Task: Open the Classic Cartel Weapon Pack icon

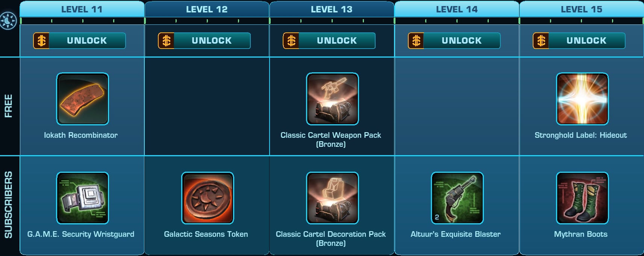Action: 332,99
